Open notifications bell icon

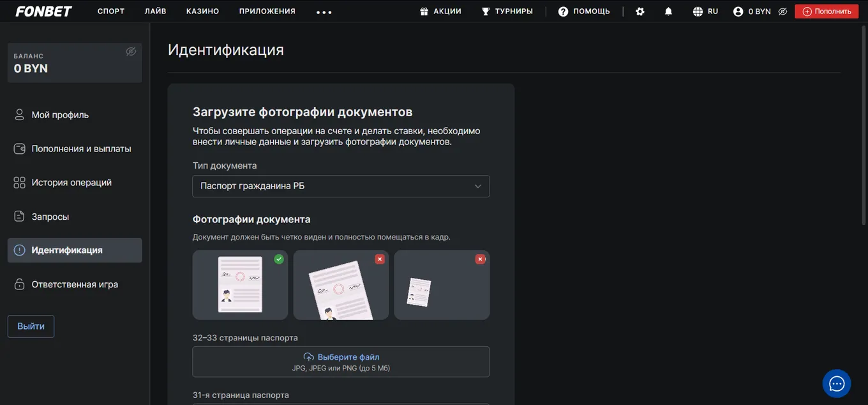pyautogui.click(x=668, y=11)
